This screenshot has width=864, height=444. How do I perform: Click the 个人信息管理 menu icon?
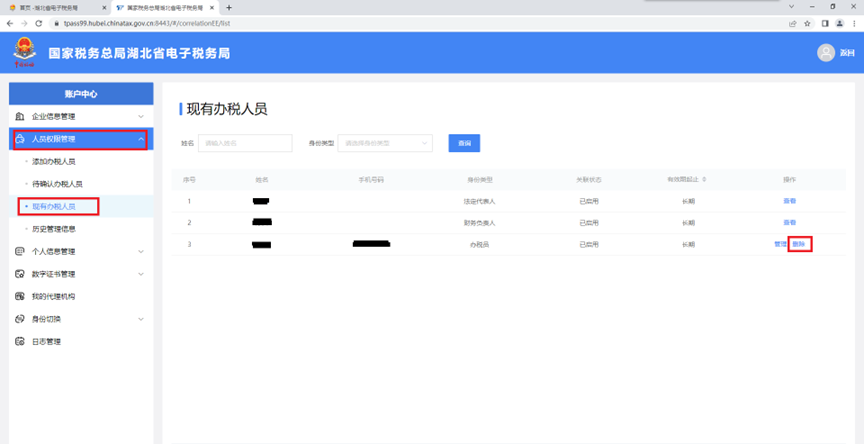[x=20, y=252]
